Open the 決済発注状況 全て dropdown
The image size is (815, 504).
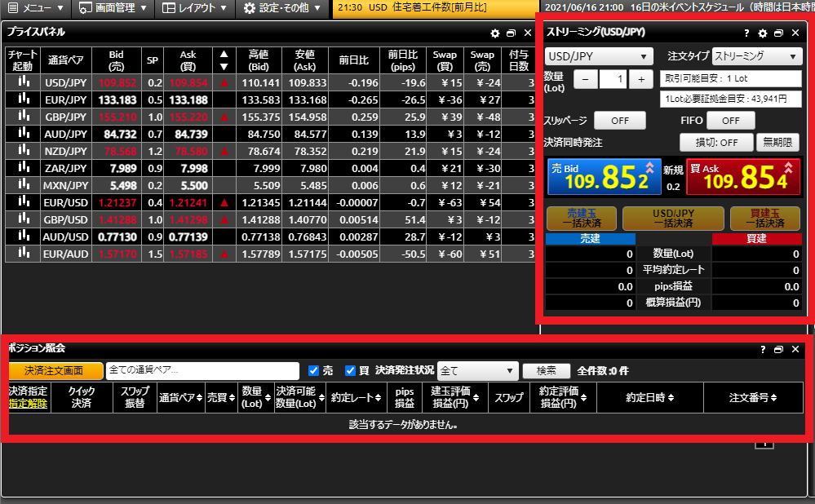[477, 370]
